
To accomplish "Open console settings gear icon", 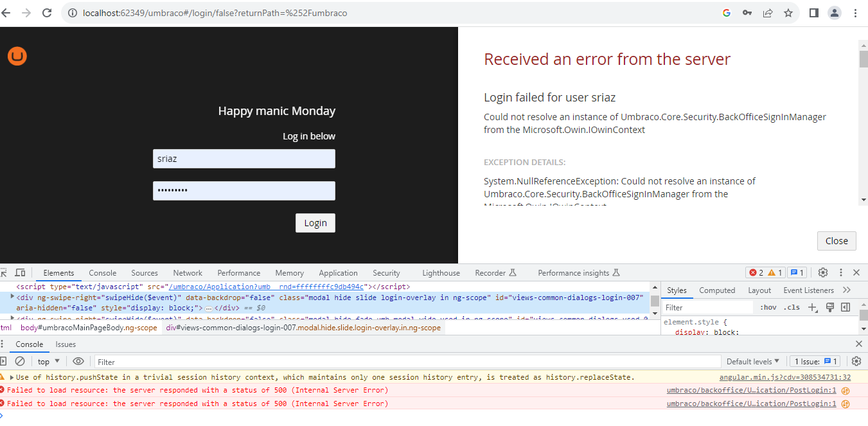I will click(856, 362).
